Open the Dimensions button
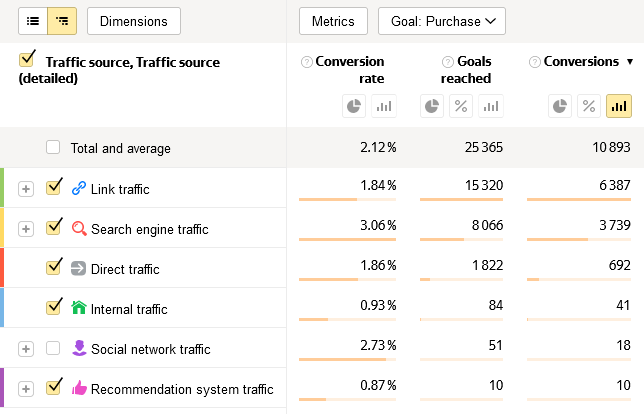This screenshot has width=644, height=414. (x=134, y=21)
